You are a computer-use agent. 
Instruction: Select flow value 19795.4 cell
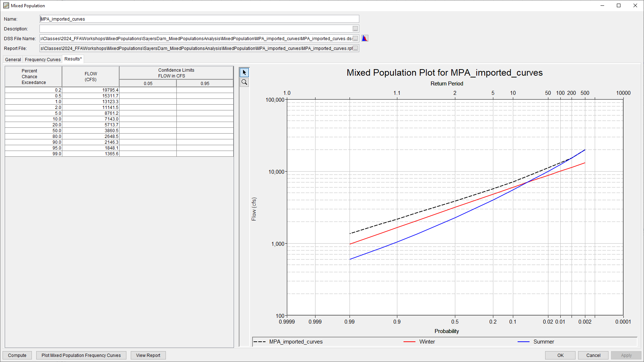tap(91, 90)
